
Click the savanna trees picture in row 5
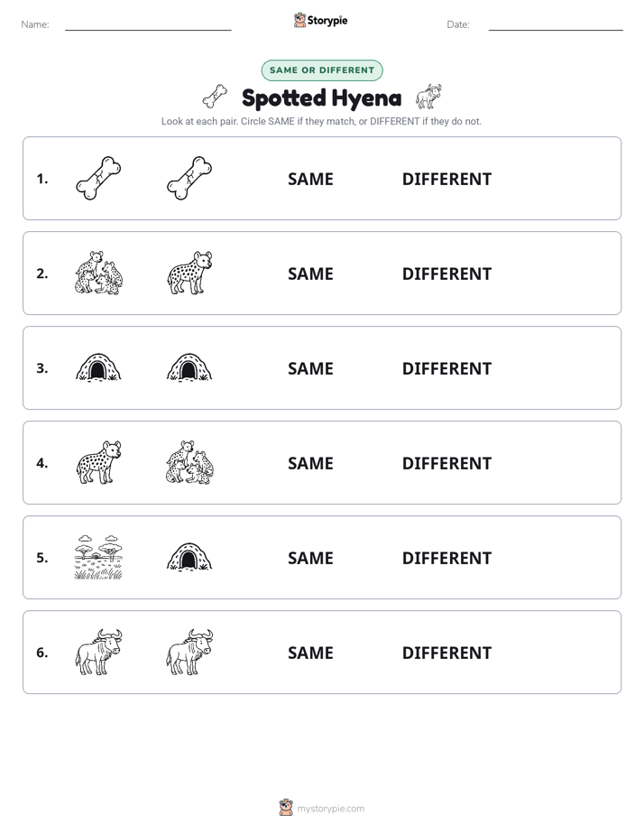coord(98,557)
